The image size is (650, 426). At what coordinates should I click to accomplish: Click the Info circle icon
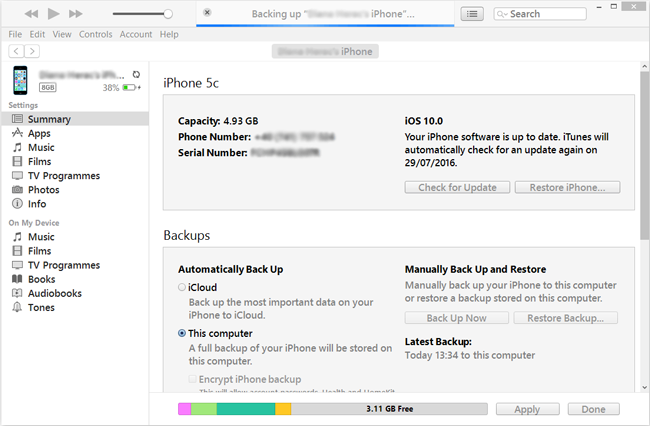click(x=17, y=204)
